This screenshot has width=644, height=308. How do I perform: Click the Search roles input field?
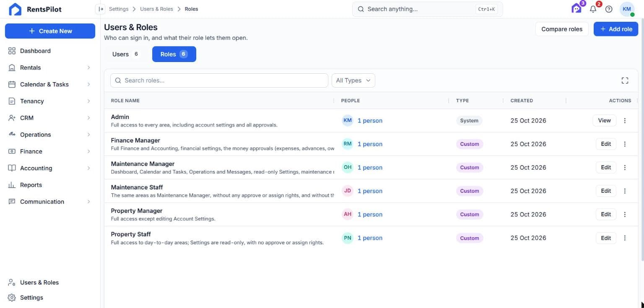[x=219, y=80]
